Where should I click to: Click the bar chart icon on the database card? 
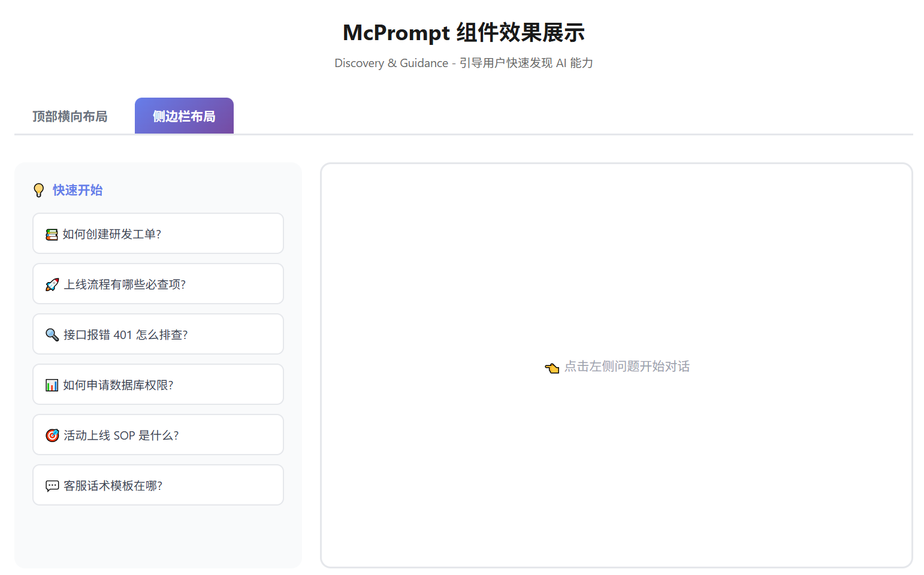pyautogui.click(x=52, y=385)
